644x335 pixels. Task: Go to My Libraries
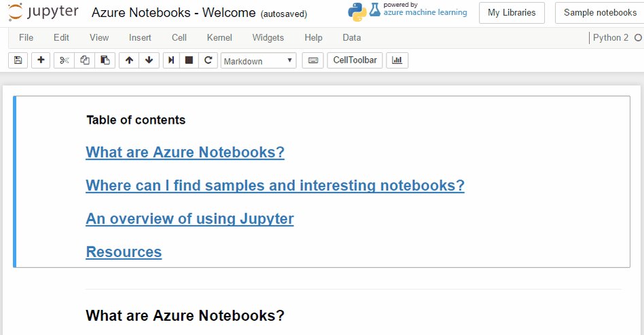tap(512, 13)
